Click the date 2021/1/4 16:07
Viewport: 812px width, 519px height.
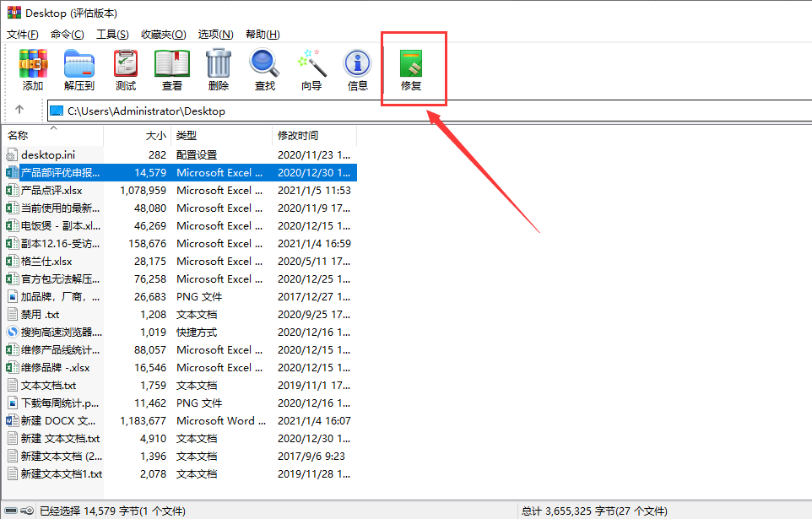[x=314, y=420]
